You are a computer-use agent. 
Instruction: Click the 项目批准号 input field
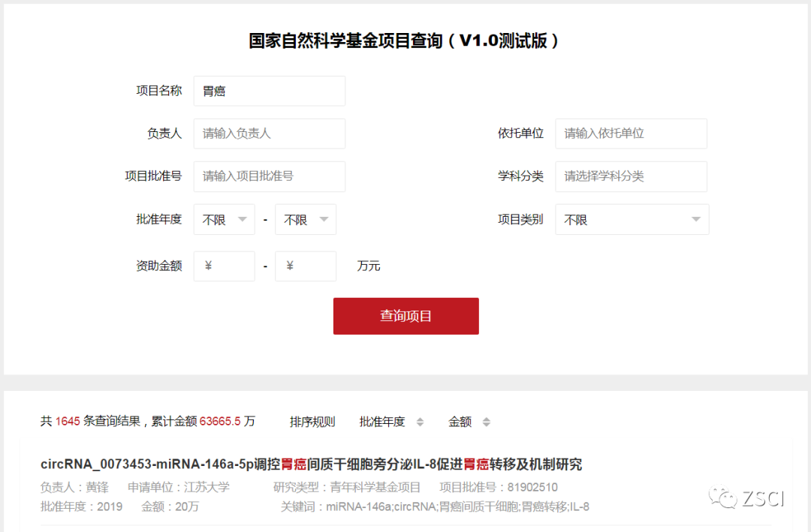coord(269,176)
